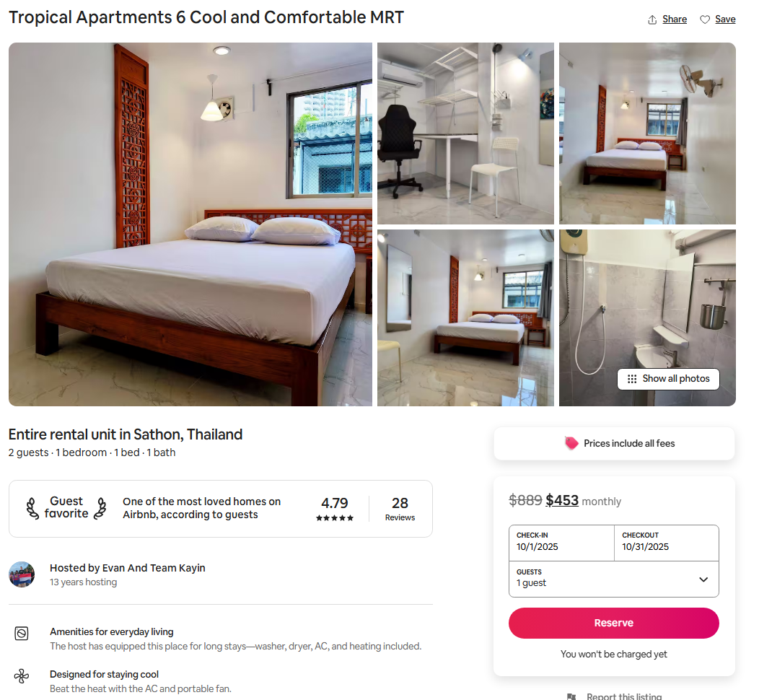
Task: Click the washer amenities icon
Action: [22, 634]
